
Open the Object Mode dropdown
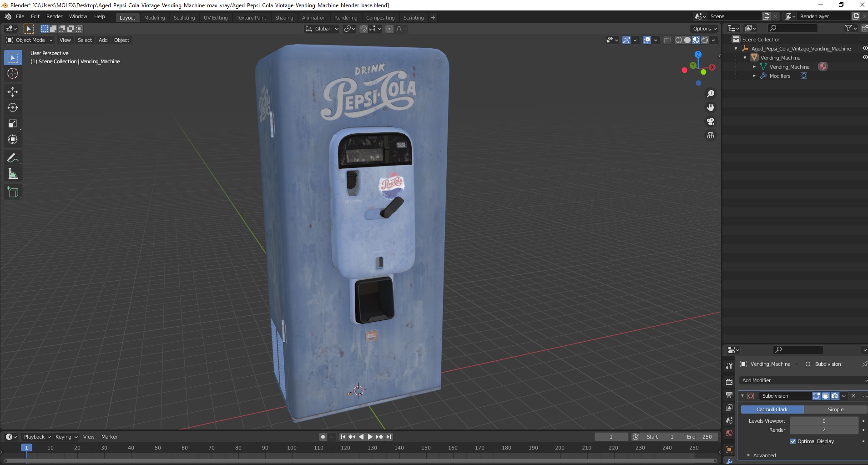(30, 40)
